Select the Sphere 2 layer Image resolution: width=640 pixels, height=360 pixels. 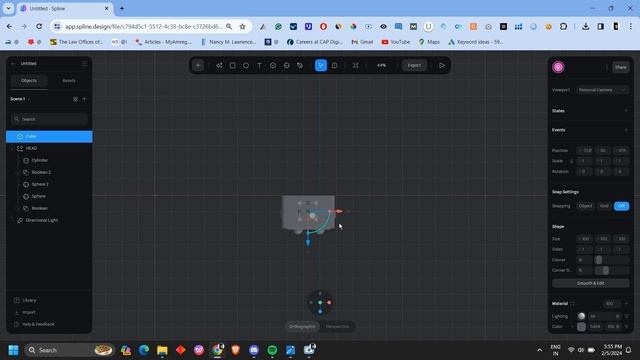point(49,184)
